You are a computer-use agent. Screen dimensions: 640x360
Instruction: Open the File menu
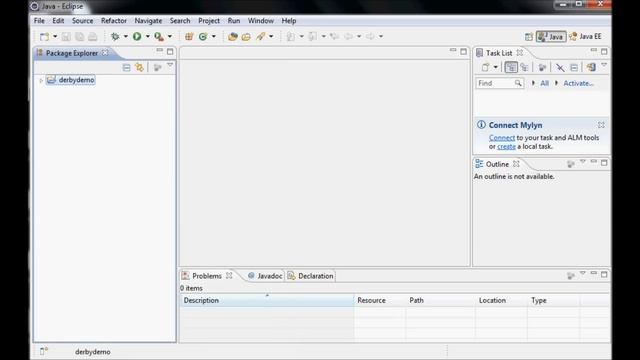[x=39, y=20]
